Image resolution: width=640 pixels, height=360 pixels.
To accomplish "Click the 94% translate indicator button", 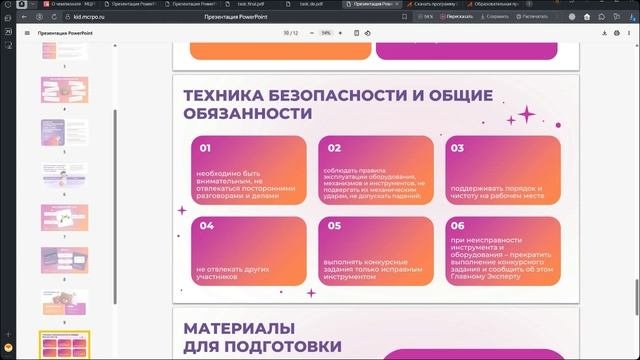I will coord(425,17).
